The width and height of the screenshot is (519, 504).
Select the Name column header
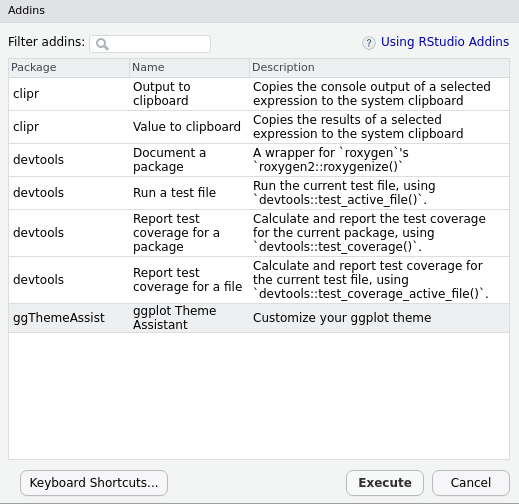click(x=189, y=67)
